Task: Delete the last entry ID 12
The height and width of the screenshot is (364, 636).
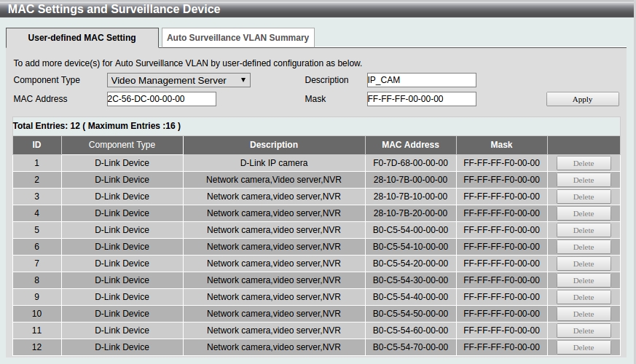Action: click(584, 347)
